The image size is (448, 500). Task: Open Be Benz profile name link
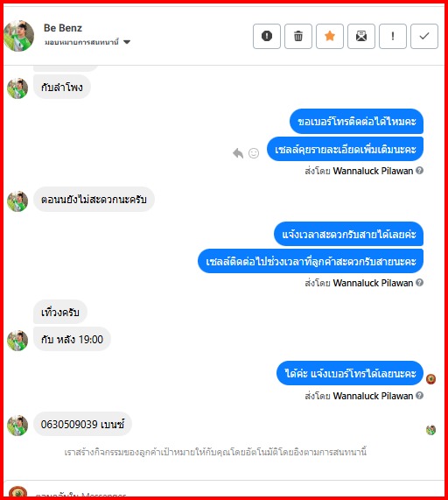(63, 28)
